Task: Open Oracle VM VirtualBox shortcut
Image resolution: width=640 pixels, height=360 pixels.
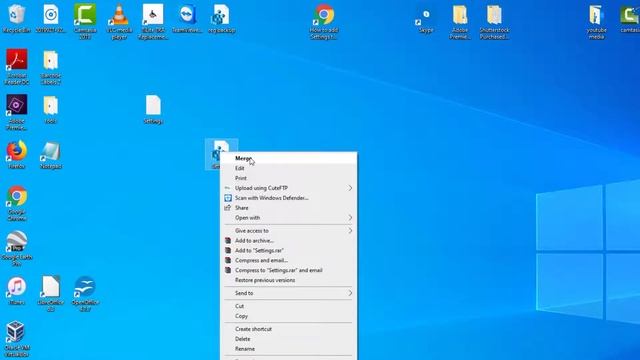Action: [x=16, y=339]
